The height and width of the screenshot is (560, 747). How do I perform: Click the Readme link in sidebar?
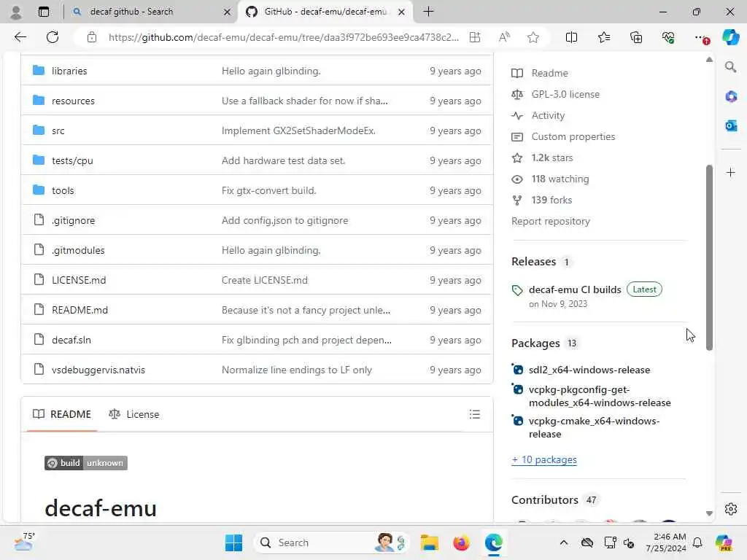point(549,74)
